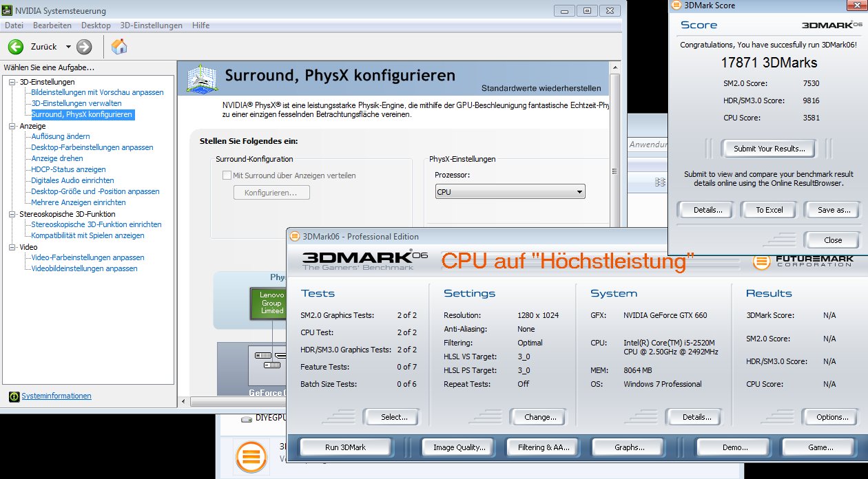868x479 pixels.
Task: Open the Datei menu
Action: (14, 25)
